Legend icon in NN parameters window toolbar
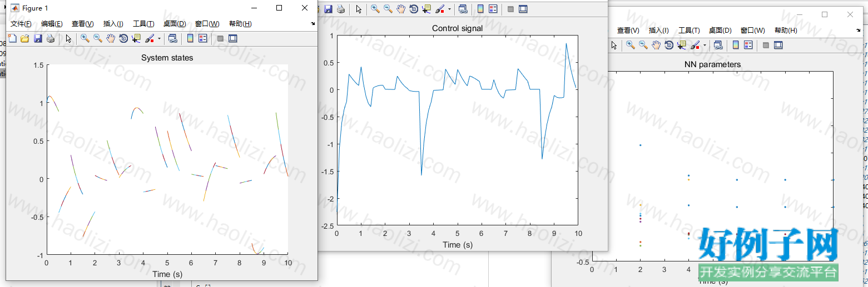This screenshot has height=287, width=868. [748, 45]
